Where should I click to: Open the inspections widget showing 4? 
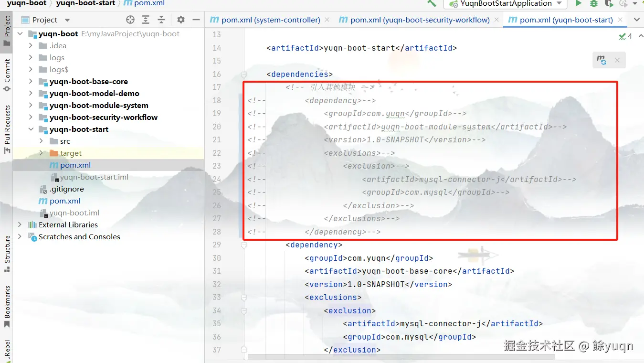click(x=625, y=36)
